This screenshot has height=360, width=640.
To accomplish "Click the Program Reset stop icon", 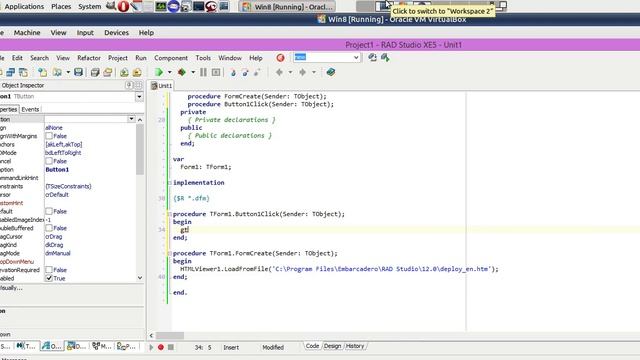I will (x=216, y=72).
